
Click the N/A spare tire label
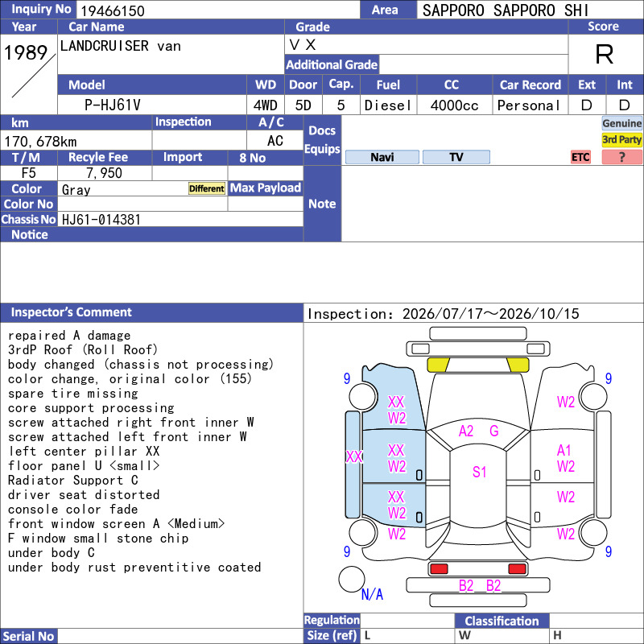click(x=372, y=594)
